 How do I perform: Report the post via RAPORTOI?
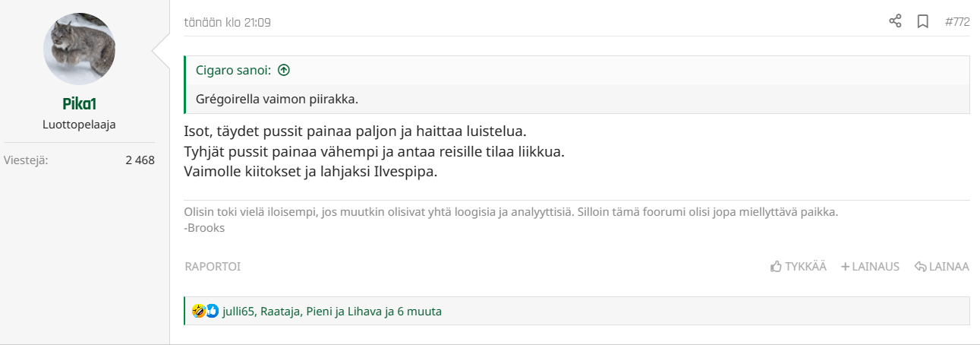tap(213, 267)
